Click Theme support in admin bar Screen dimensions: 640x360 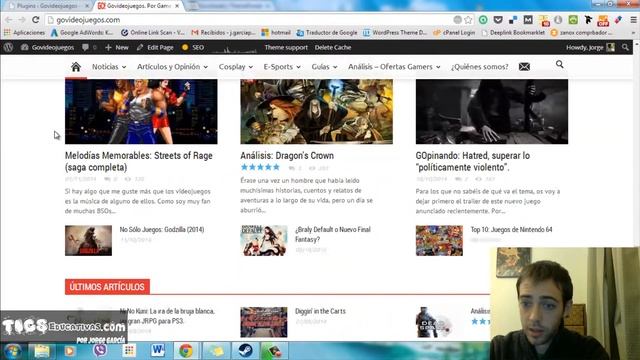pyautogui.click(x=286, y=47)
